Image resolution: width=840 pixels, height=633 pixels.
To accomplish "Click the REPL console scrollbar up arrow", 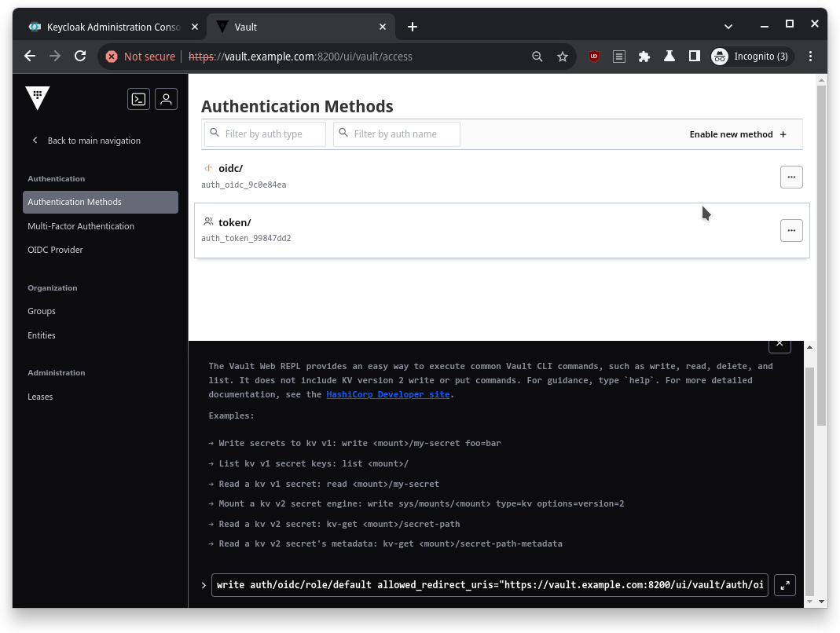I will (809, 348).
